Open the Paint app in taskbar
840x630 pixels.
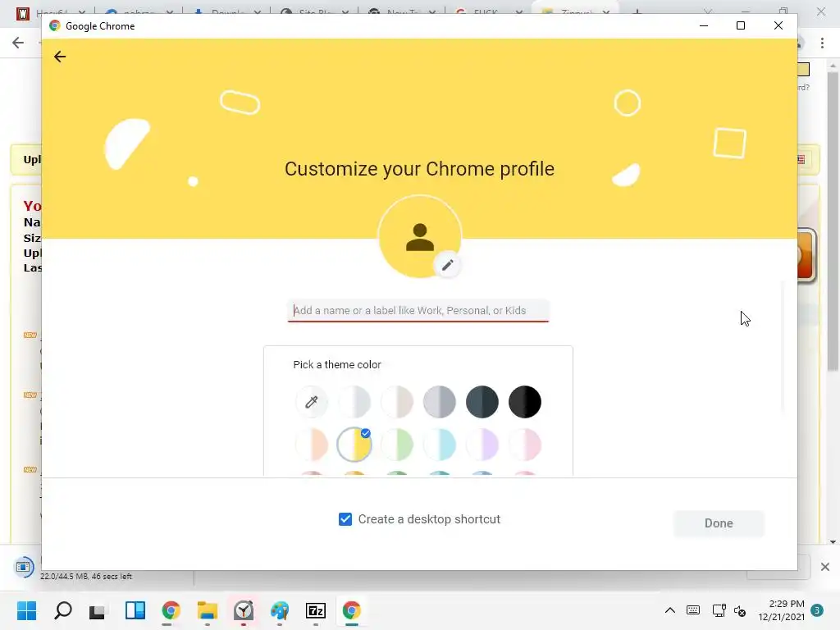pyautogui.click(x=279, y=610)
